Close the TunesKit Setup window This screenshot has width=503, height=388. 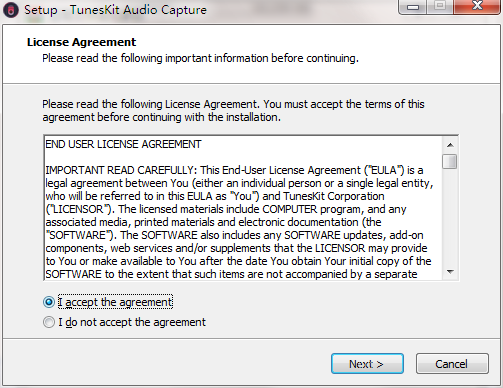point(477,7)
